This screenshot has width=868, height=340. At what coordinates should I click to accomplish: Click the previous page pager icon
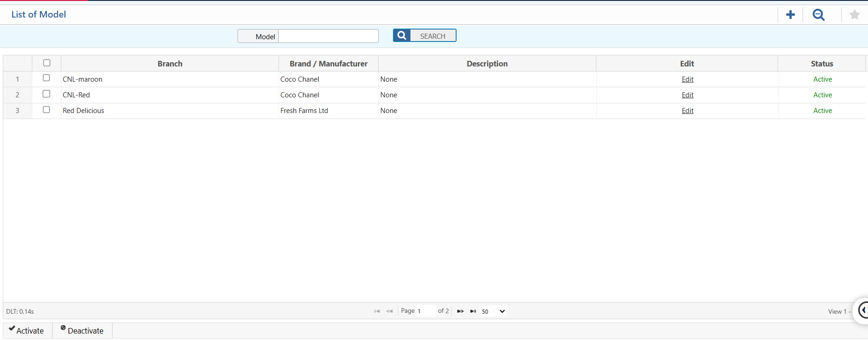[389, 311]
